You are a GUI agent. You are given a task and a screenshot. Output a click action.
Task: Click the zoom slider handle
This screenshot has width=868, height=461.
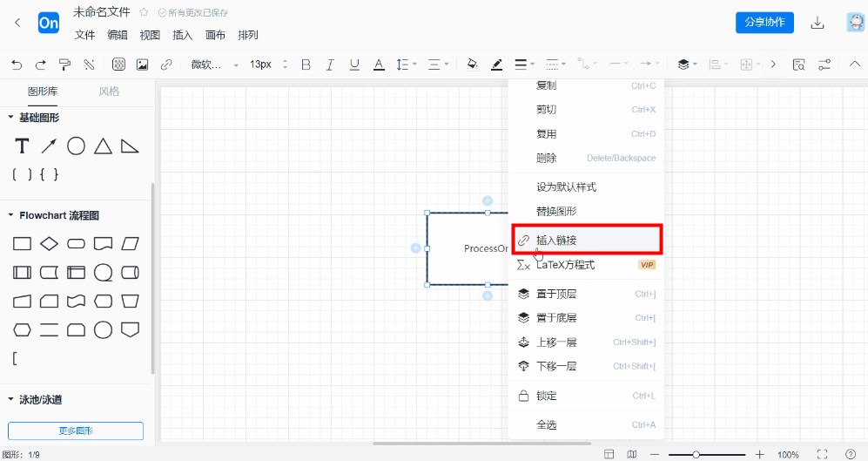pyautogui.click(x=696, y=454)
